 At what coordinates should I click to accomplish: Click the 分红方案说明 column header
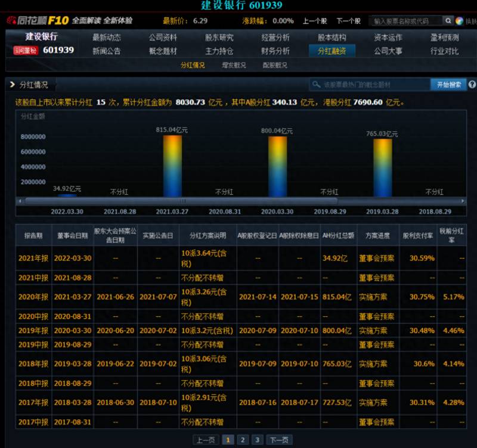(207, 235)
